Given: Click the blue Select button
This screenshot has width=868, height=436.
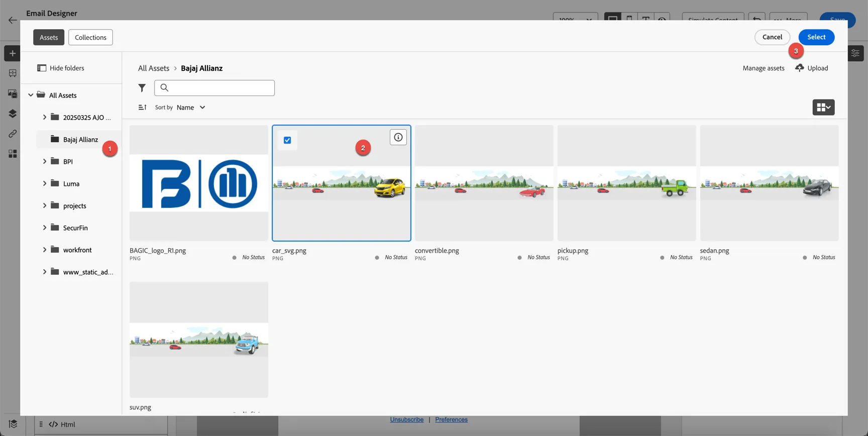Looking at the screenshot, I should coord(816,37).
